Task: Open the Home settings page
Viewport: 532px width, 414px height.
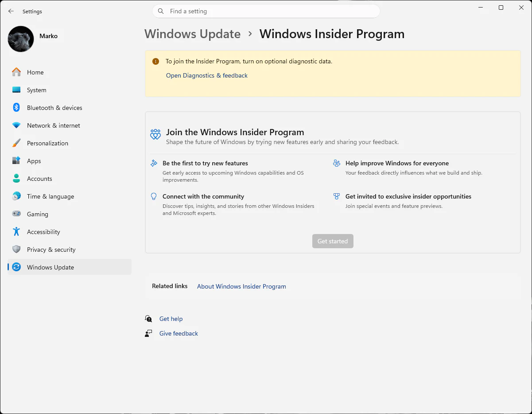Action: [x=70, y=72]
